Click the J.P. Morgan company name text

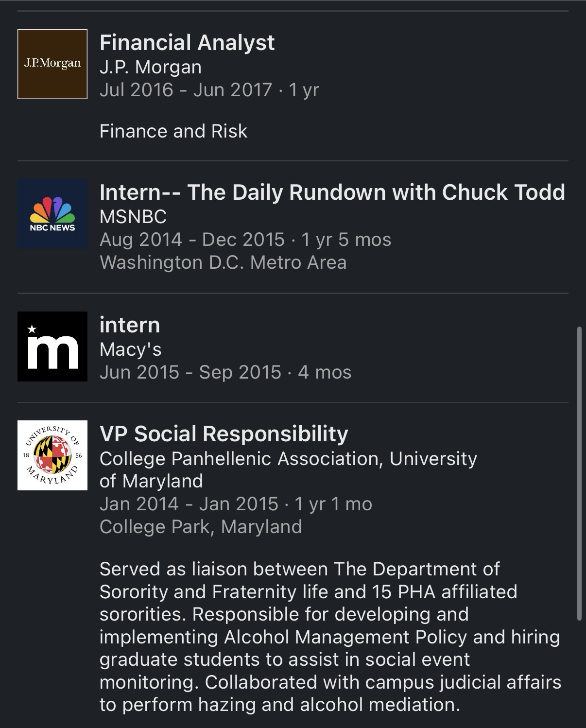(x=150, y=67)
